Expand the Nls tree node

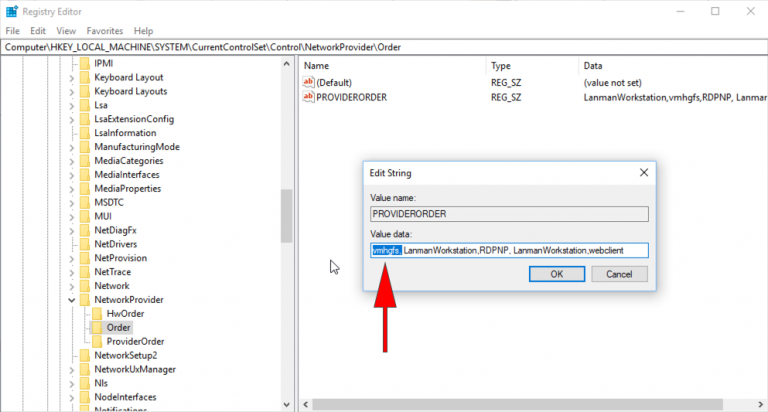72,383
